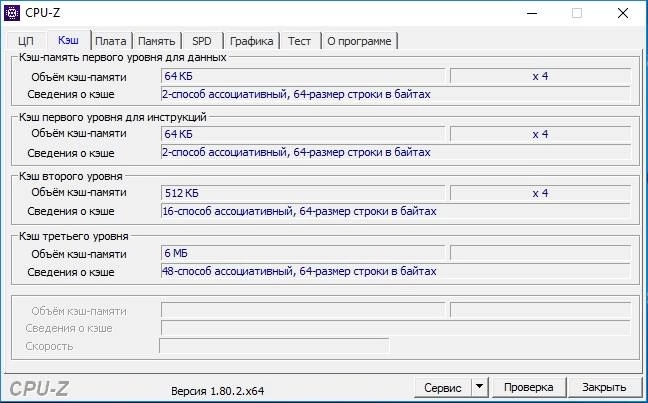Image resolution: width=648 pixels, height=403 pixels.
Task: Go to the Графика tab
Action: pyautogui.click(x=251, y=41)
